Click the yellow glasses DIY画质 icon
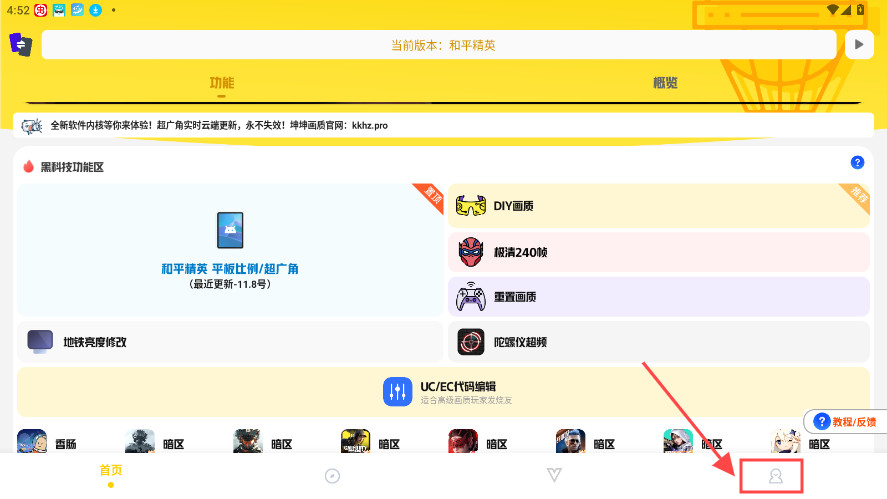The height and width of the screenshot is (499, 887). [471, 206]
